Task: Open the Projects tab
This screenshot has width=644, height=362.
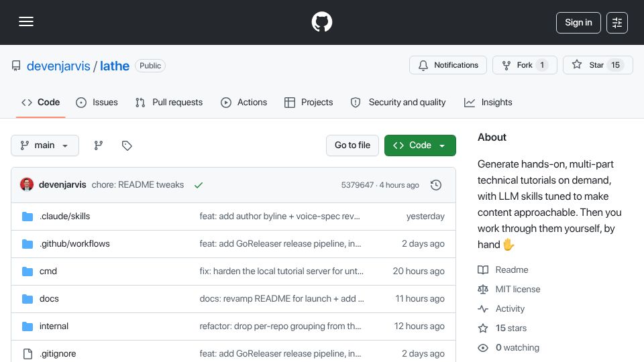Action: tap(309, 103)
